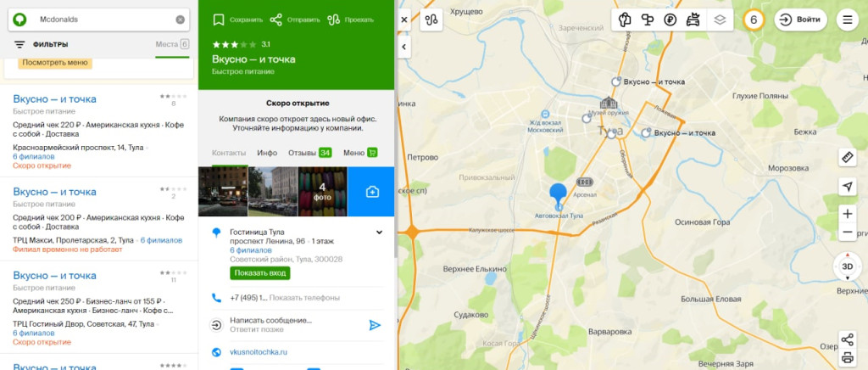Toggle the map layers button

[x=720, y=20]
